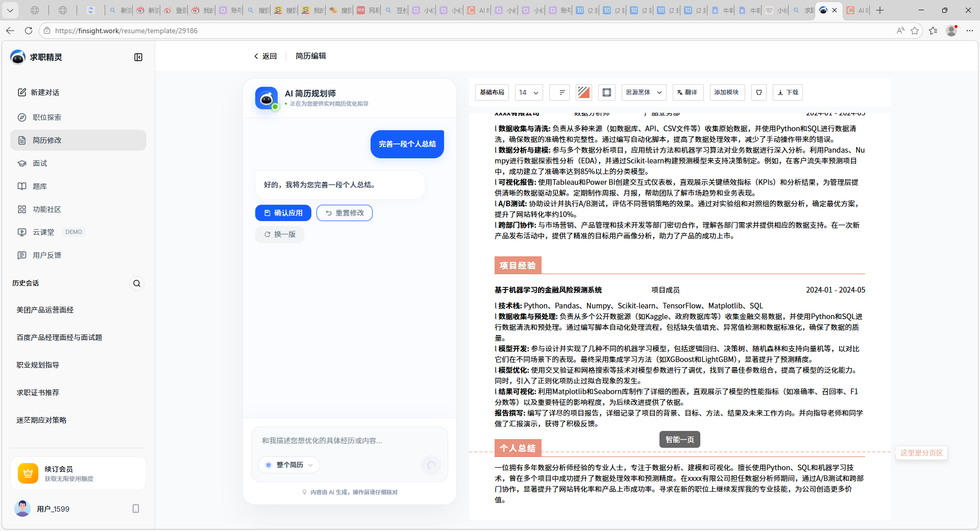This screenshot has width=980, height=531.
Task: Select 简历修改 in the sidebar
Action: [78, 140]
